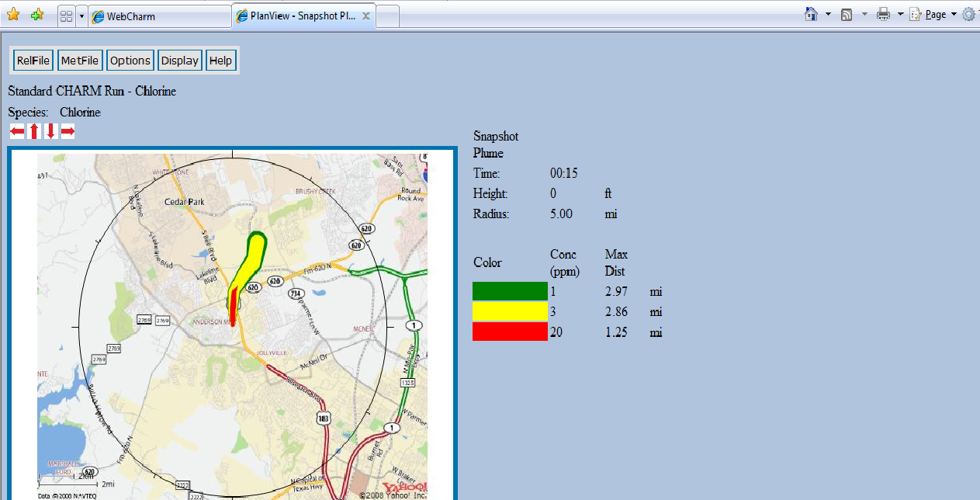Pan the map down with the down arrow
980x500 pixels.
pos(50,132)
